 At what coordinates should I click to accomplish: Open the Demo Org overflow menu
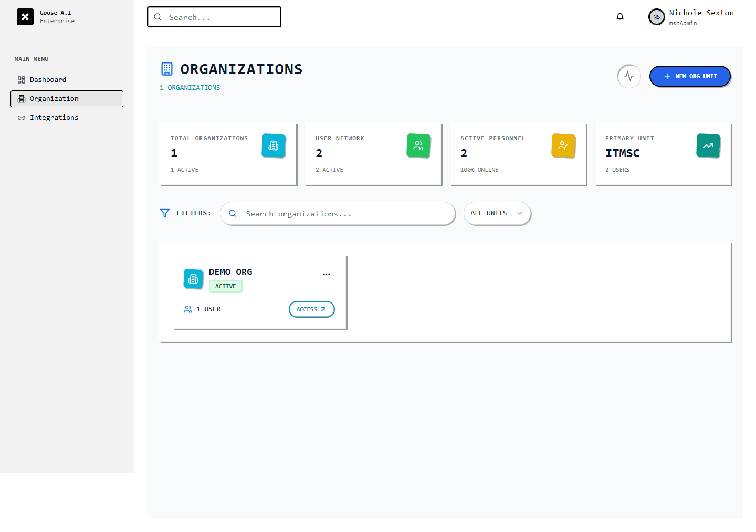tap(327, 273)
